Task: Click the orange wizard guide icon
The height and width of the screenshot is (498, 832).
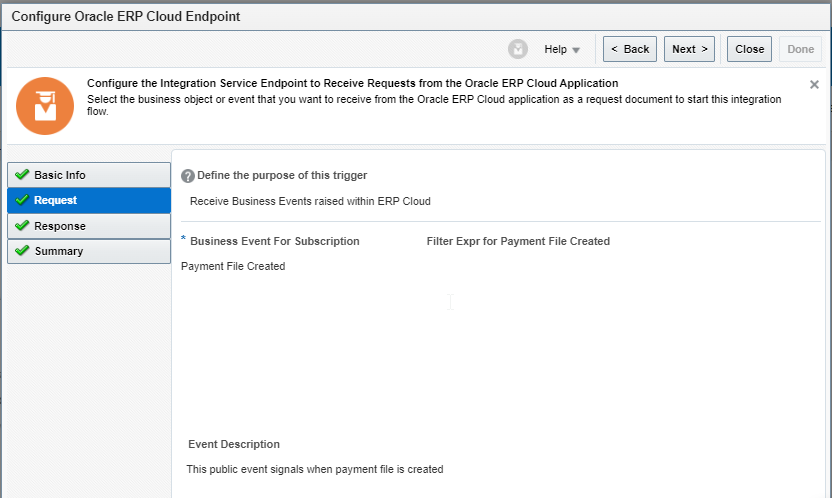Action: click(45, 106)
